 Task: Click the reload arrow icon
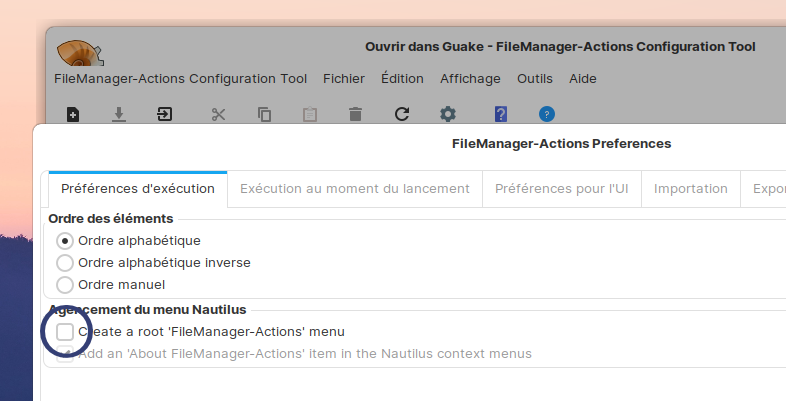click(x=402, y=114)
